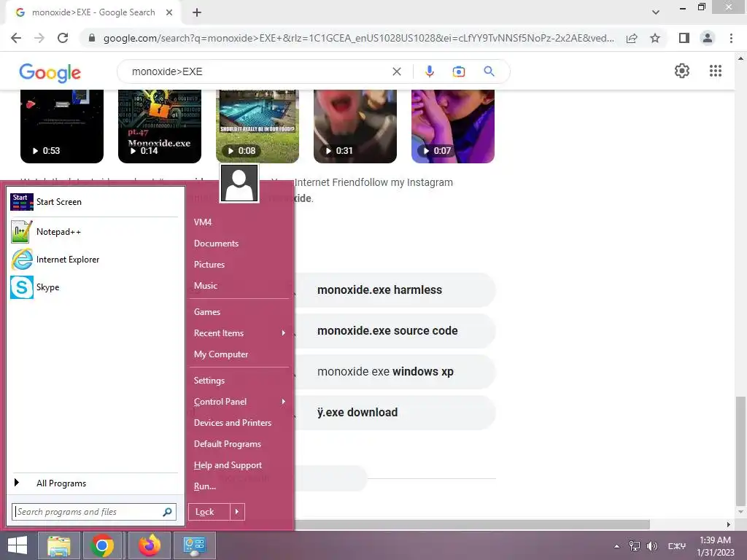Click the Lock button
Image resolution: width=747 pixels, height=560 pixels.
point(209,512)
